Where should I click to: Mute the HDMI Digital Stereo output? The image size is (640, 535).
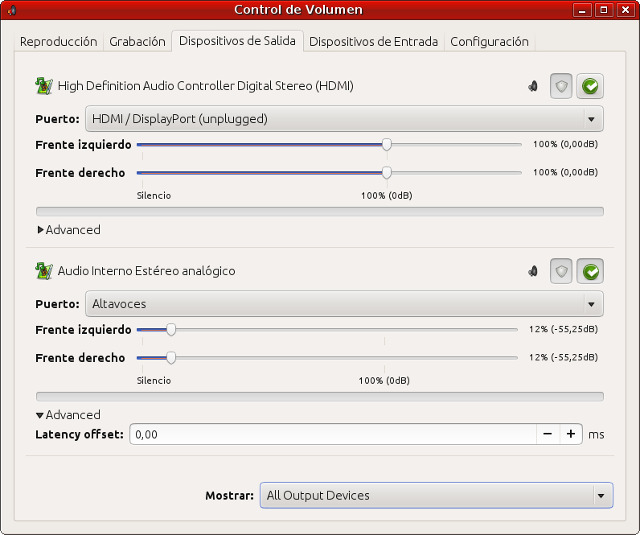pos(533,86)
